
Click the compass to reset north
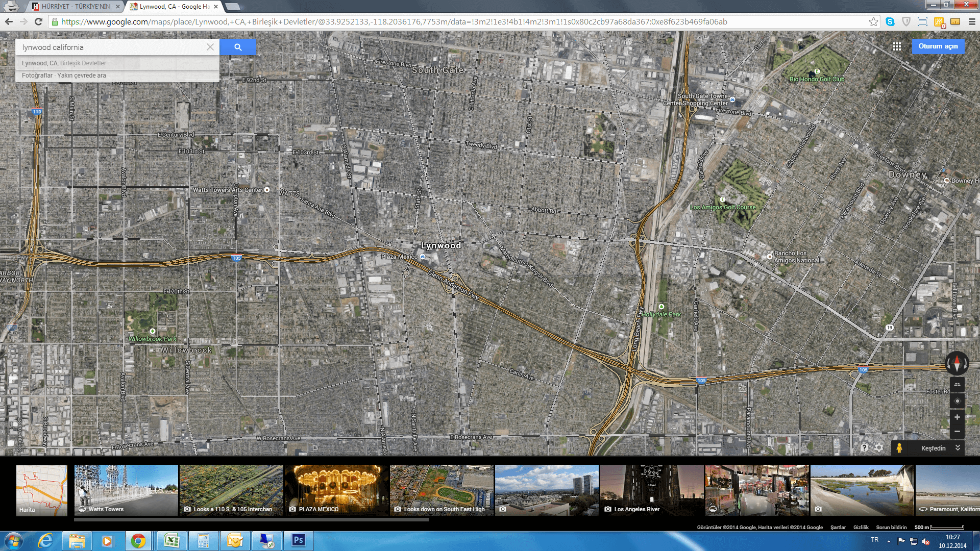(957, 363)
